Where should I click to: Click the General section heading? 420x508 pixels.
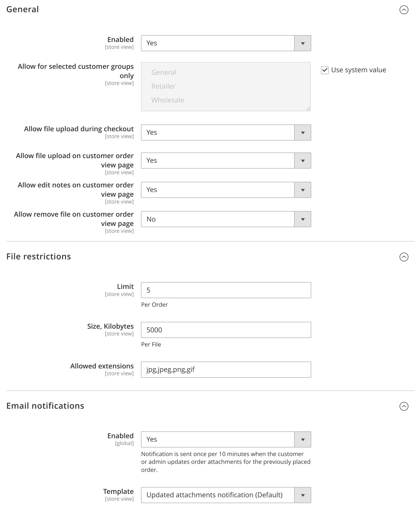tap(22, 9)
